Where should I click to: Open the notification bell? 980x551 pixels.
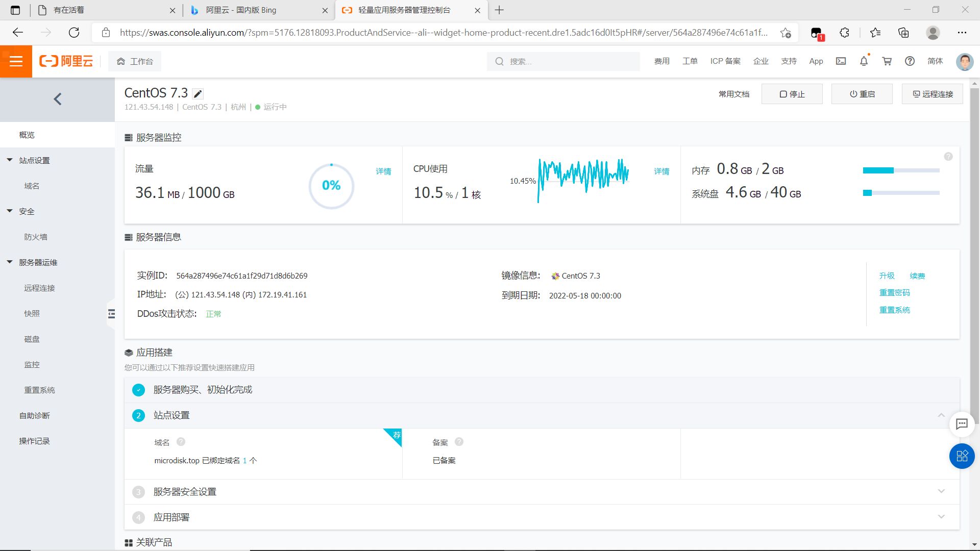click(x=864, y=61)
